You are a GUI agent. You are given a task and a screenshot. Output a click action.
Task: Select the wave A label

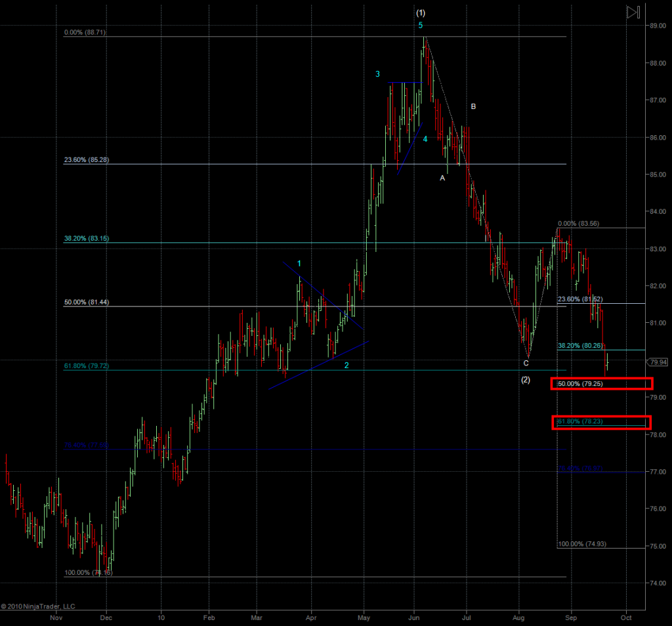coord(442,178)
